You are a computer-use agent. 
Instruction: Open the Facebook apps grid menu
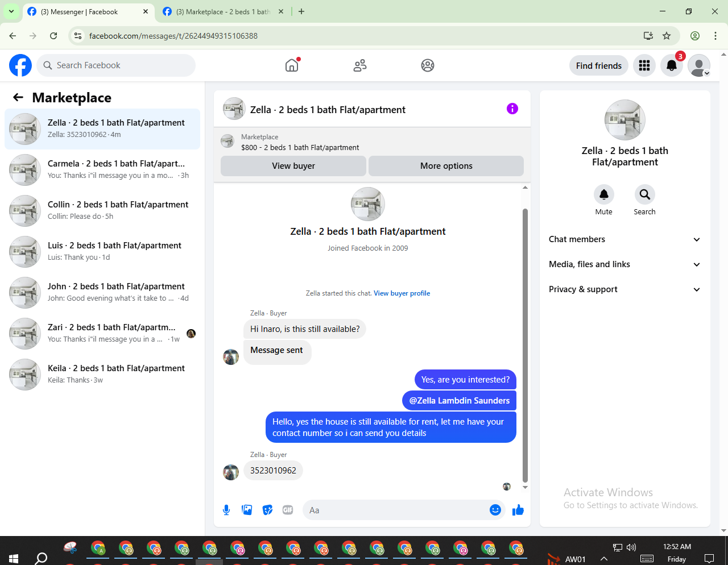(644, 66)
